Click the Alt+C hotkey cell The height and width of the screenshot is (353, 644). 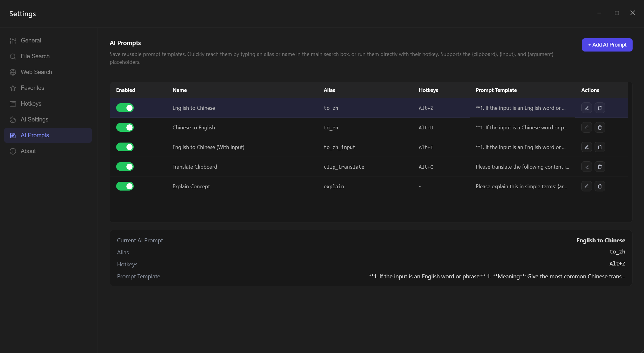click(426, 167)
